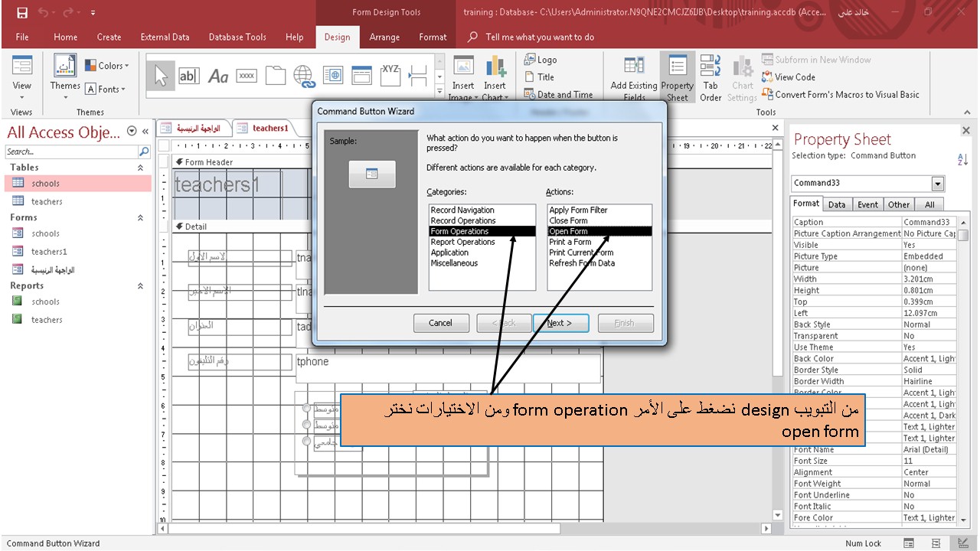Click the Undo arrow in the title bar
Viewport: 980px width, 551px height.
[x=43, y=12]
